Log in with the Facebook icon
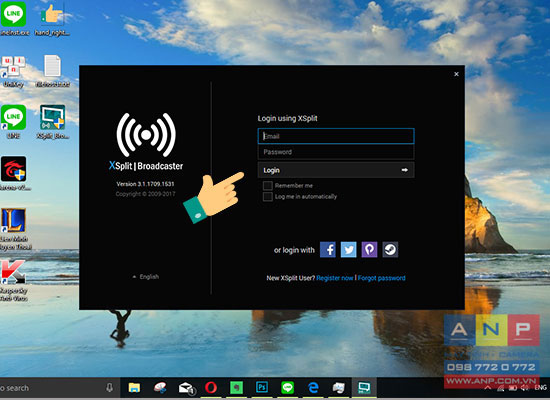The height and width of the screenshot is (400, 550). [x=328, y=250]
